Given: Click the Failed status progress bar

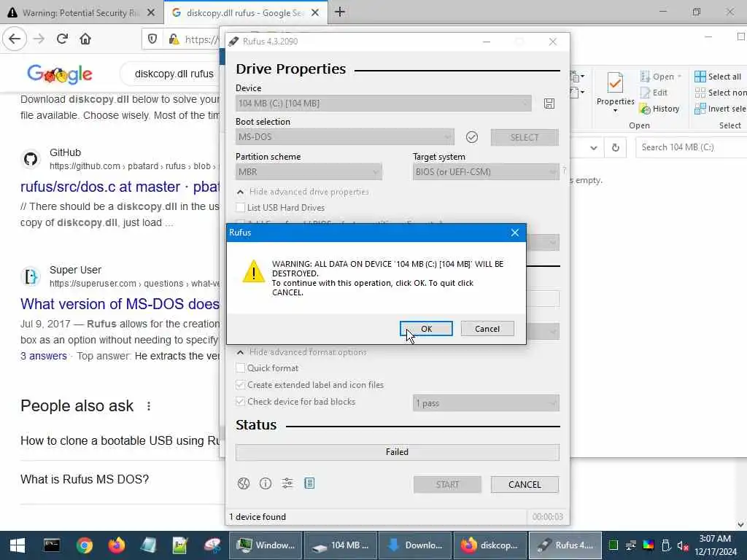Looking at the screenshot, I should tap(398, 452).
